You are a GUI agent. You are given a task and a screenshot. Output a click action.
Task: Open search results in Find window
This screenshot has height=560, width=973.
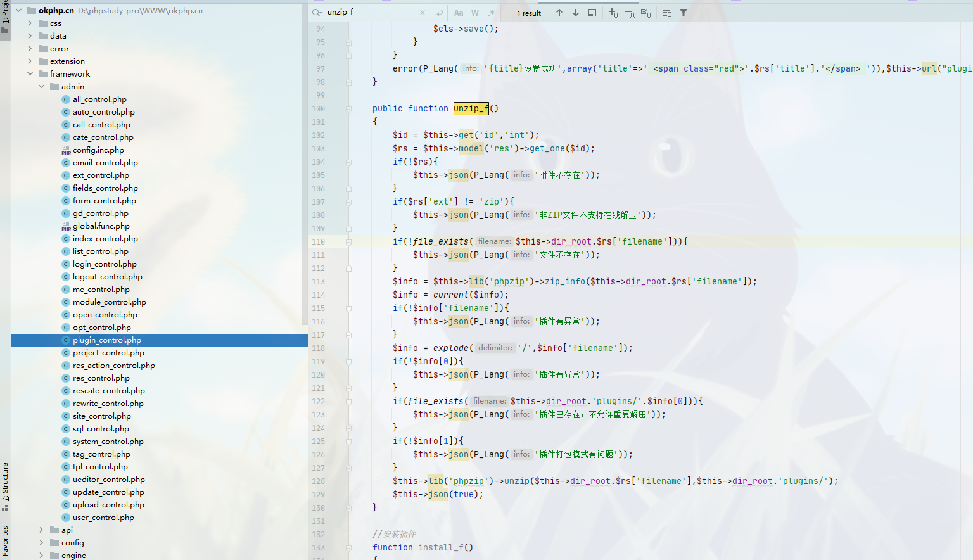(592, 13)
